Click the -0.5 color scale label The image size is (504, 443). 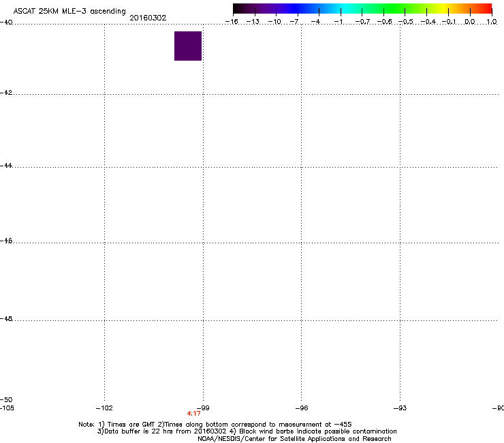[x=406, y=22]
